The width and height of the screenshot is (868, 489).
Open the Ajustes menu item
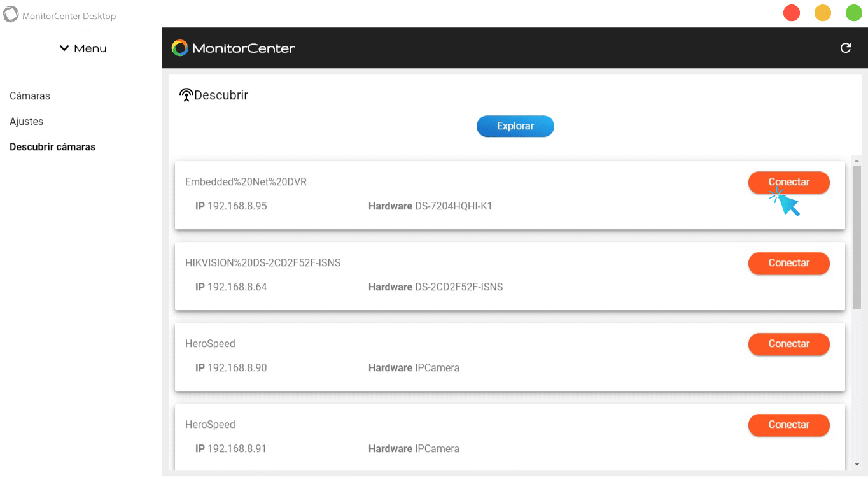27,121
